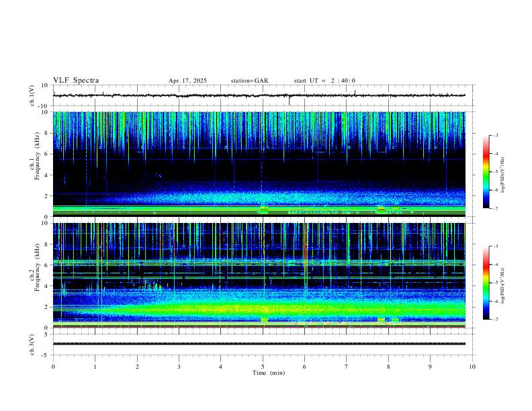Click the ch.2 green emission band near 2 kHz

pyautogui.click(x=259, y=310)
